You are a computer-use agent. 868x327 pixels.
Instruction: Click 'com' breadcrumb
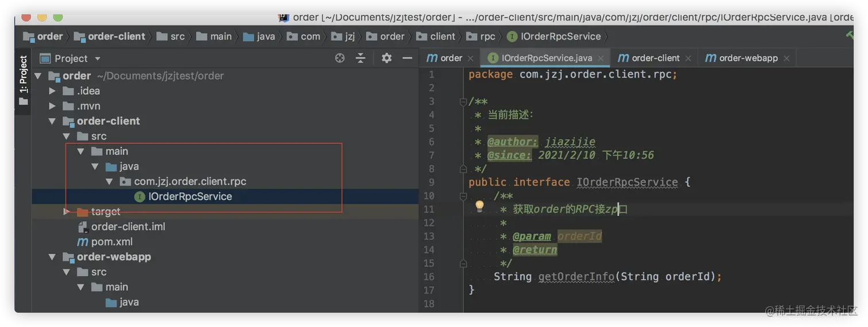[304, 36]
